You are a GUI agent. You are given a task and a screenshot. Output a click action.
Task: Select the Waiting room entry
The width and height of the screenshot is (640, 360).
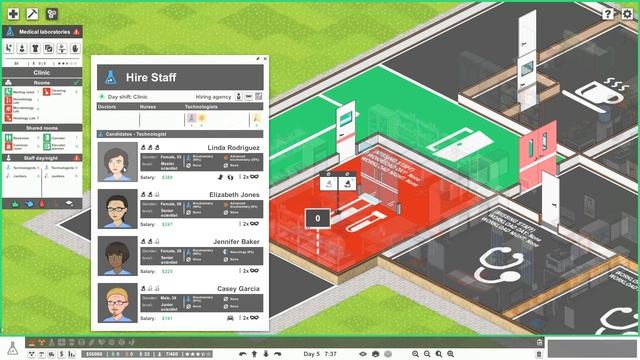[x=21, y=92]
